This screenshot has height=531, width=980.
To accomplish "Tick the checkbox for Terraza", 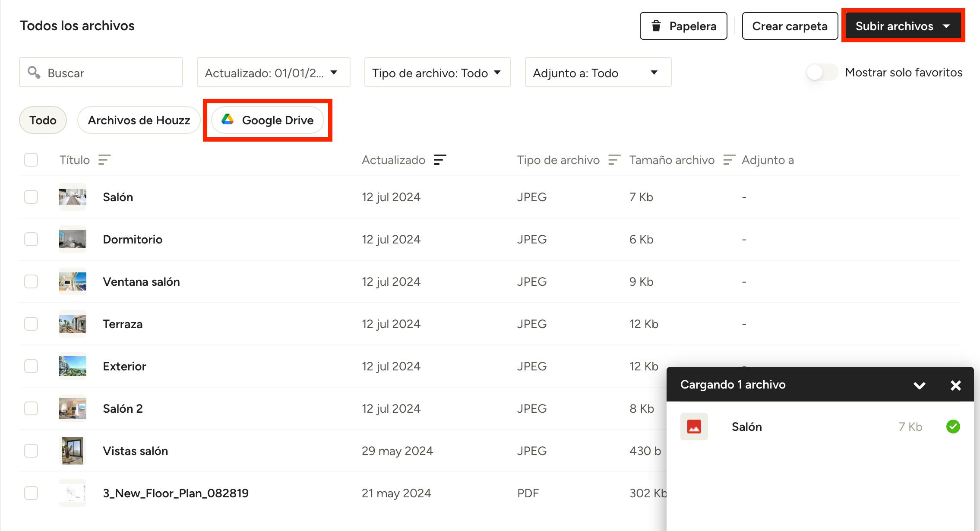I will (31, 324).
